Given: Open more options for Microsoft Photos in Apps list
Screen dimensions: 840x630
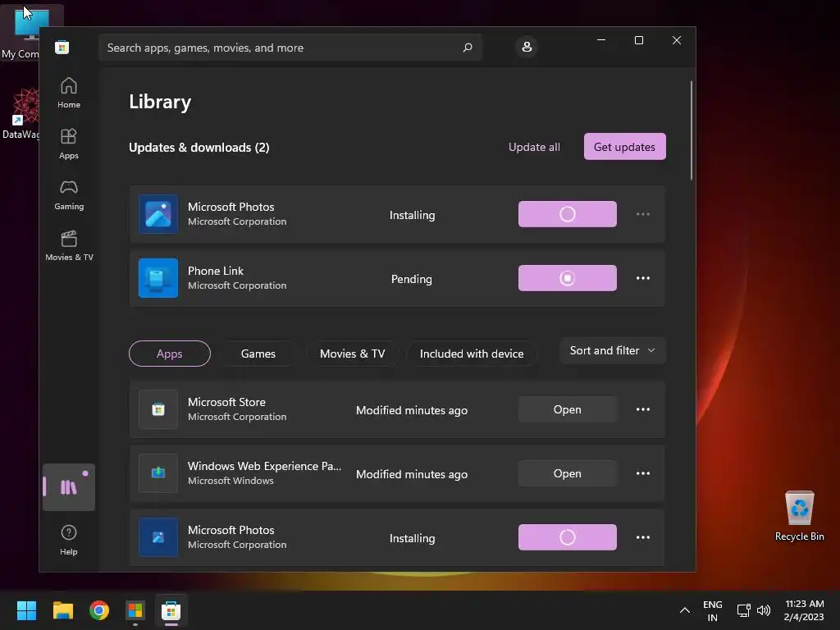Looking at the screenshot, I should pos(643,537).
